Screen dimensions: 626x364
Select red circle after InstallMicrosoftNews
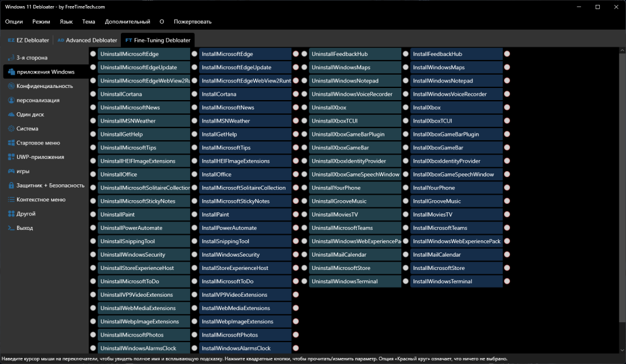tap(296, 107)
